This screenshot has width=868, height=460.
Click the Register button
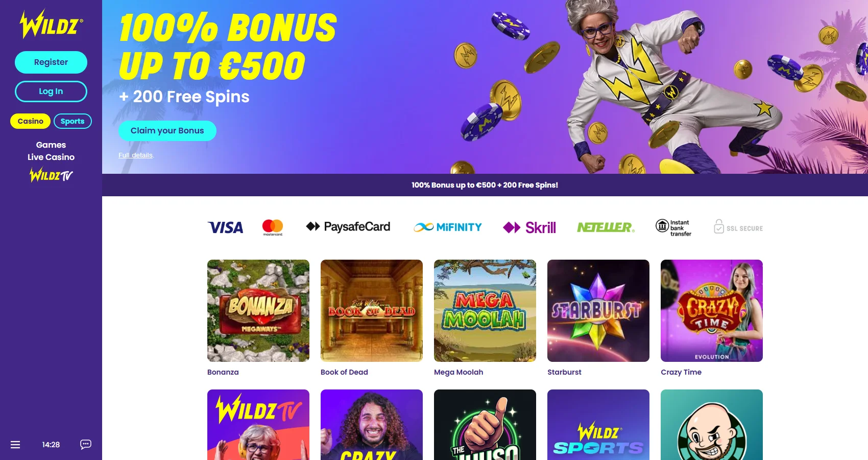[51, 62]
